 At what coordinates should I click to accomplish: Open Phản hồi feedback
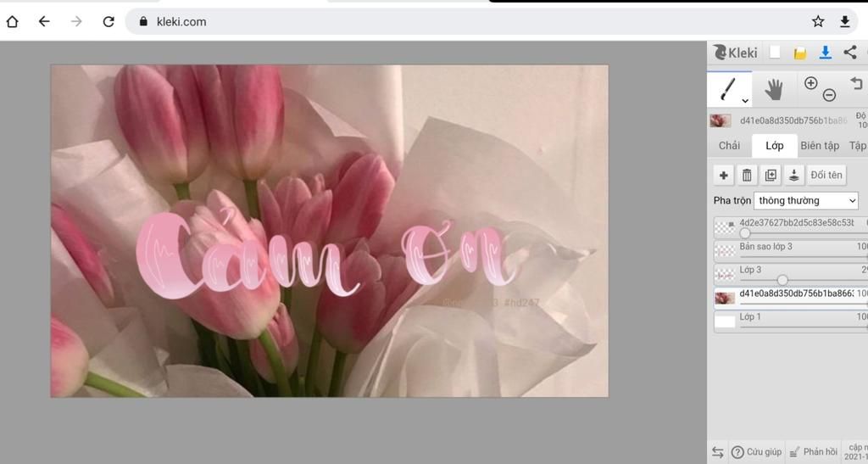pyautogui.click(x=813, y=452)
